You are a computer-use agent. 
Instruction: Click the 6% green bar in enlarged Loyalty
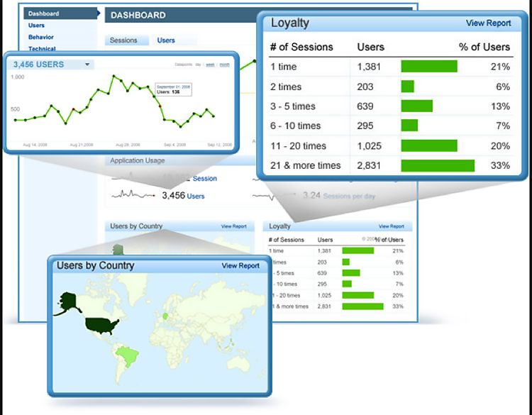(407, 87)
